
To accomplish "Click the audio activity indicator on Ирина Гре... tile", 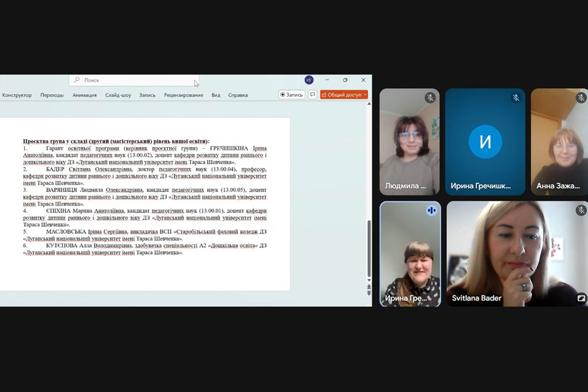I will point(432,210).
